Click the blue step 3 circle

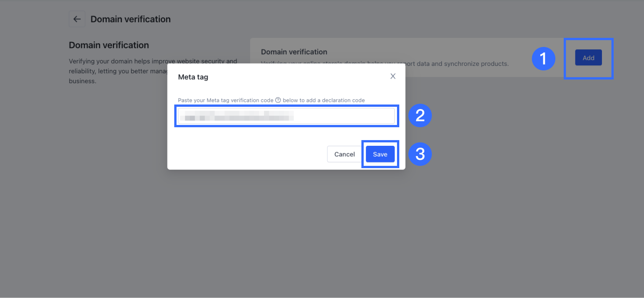(x=420, y=154)
